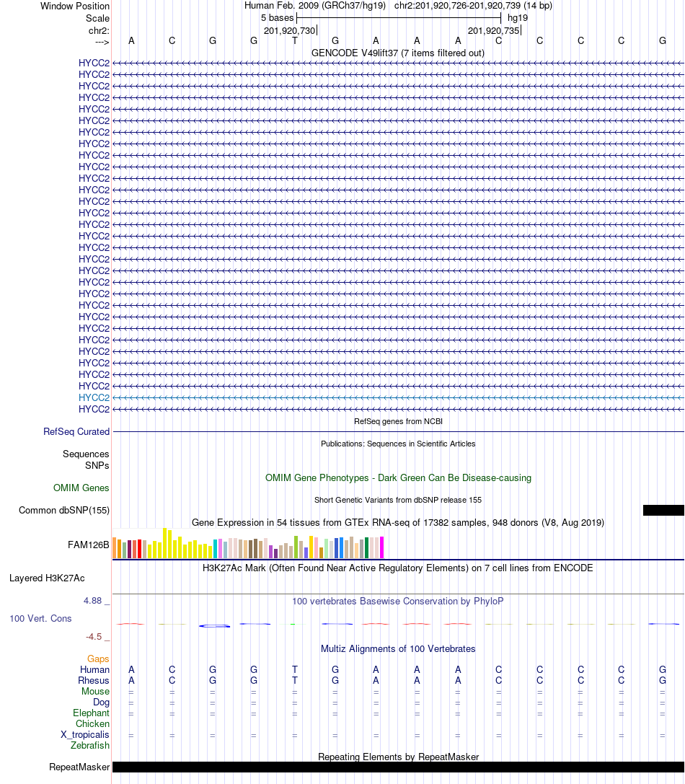Click the Mouse alignment row label
The height and width of the screenshot is (784, 685).
click(95, 692)
